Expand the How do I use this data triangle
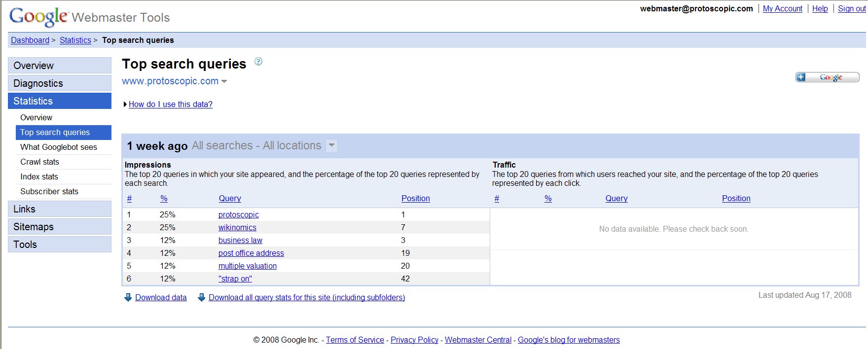The image size is (868, 349). click(x=125, y=104)
